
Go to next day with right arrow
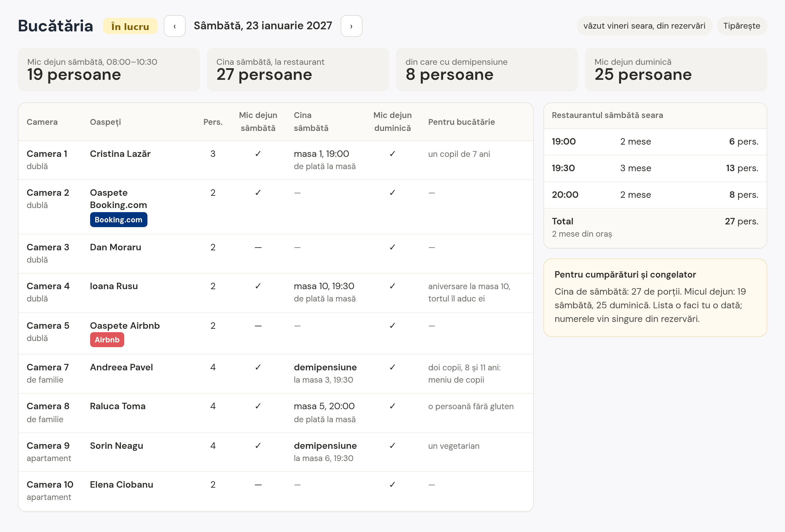coord(351,26)
